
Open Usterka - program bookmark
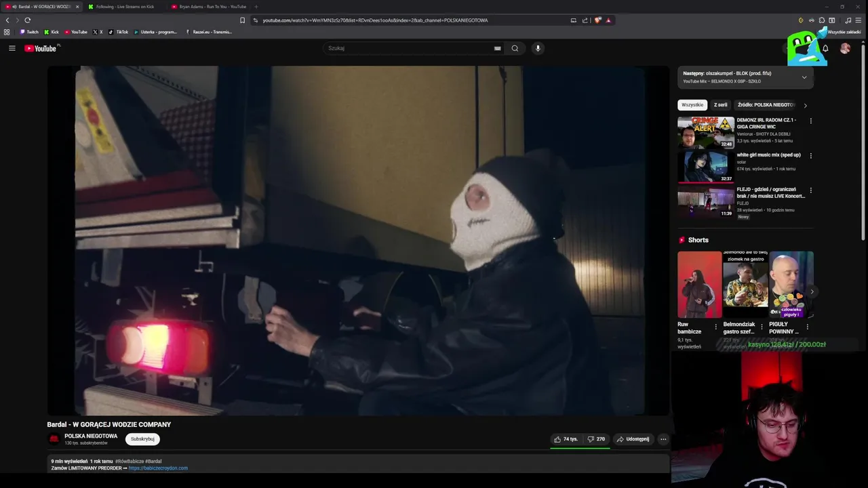[x=155, y=32]
